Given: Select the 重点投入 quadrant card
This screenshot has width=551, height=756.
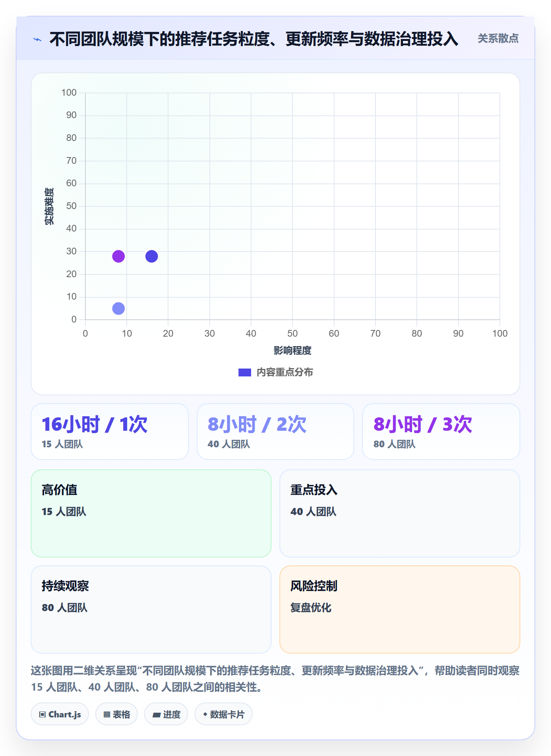Looking at the screenshot, I should pyautogui.click(x=400, y=513).
